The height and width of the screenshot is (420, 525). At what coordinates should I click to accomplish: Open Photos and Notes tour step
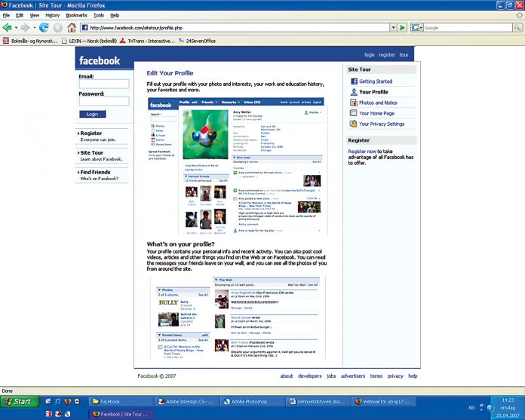click(x=378, y=103)
